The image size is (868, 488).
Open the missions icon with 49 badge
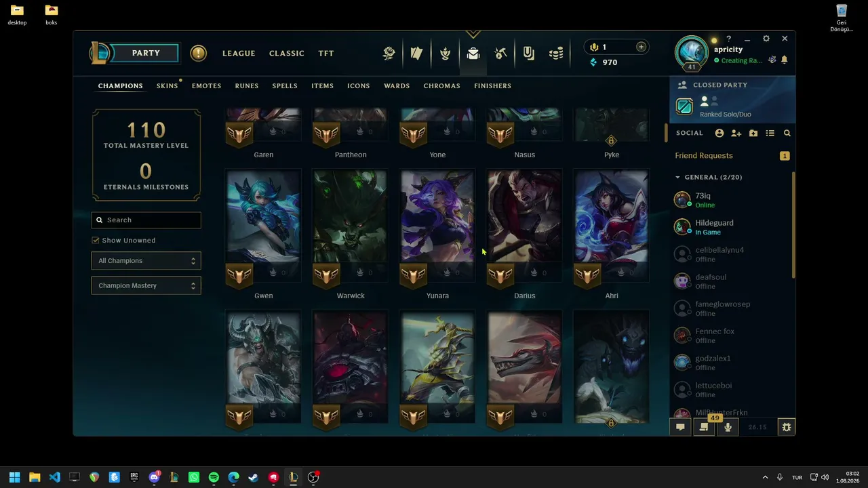(x=704, y=427)
